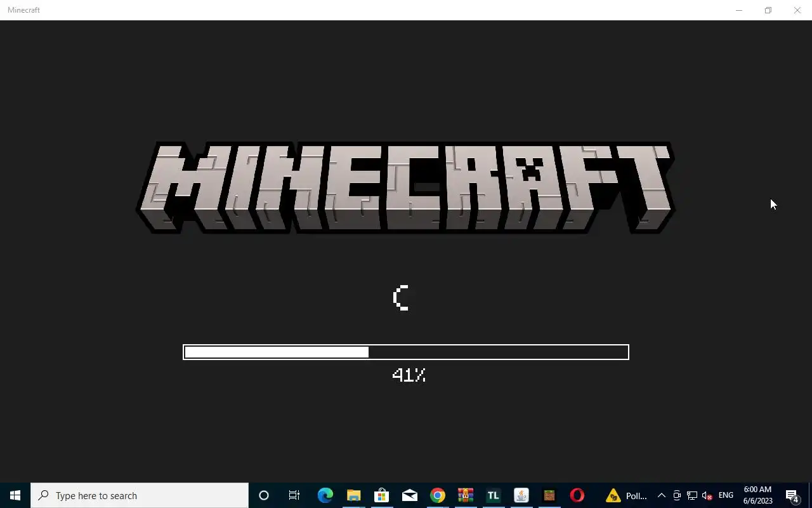This screenshot has width=812, height=508.
Task: Open the Windows Start menu
Action: (x=15, y=495)
